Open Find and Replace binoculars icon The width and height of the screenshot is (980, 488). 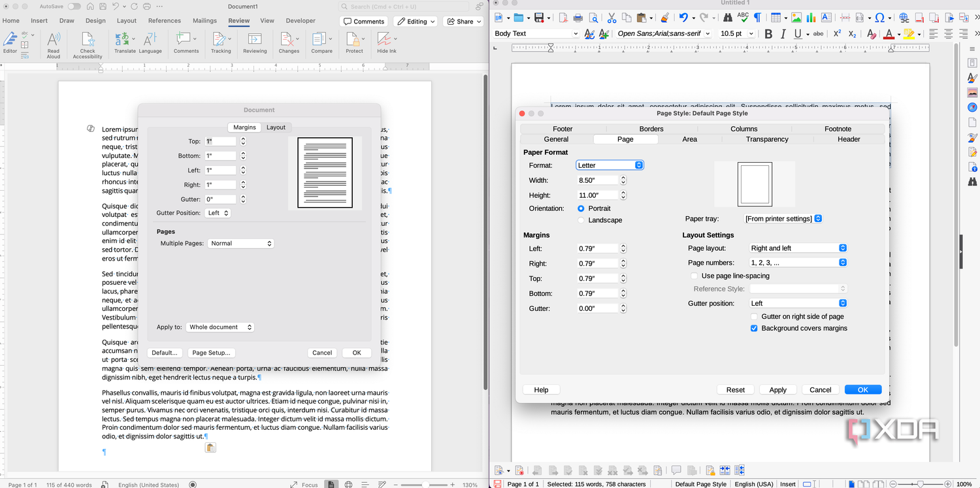click(727, 18)
